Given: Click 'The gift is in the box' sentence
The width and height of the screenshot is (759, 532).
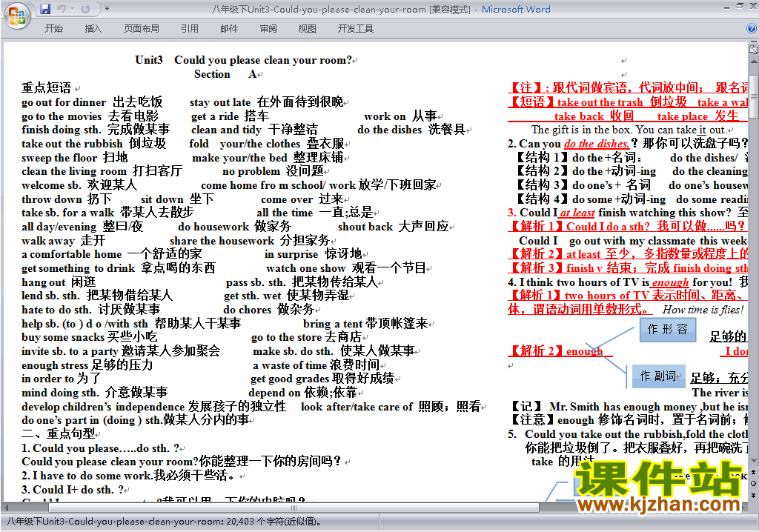Looking at the screenshot, I should 629,130.
